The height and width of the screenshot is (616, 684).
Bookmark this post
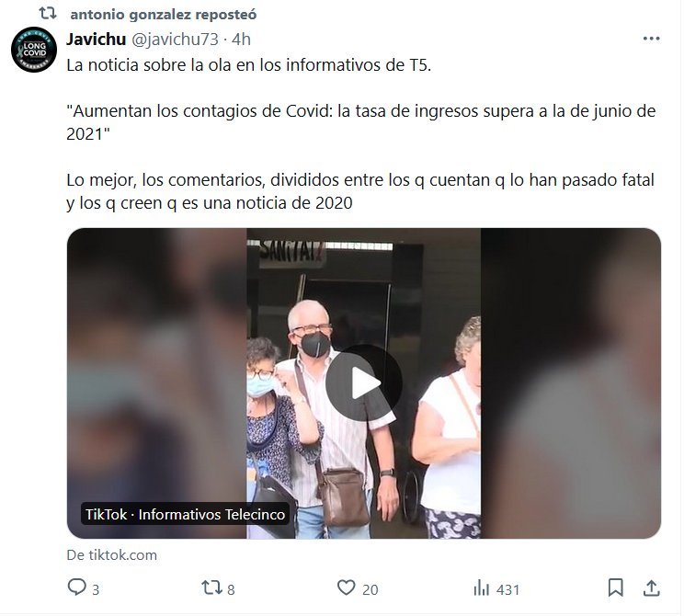pos(616,587)
